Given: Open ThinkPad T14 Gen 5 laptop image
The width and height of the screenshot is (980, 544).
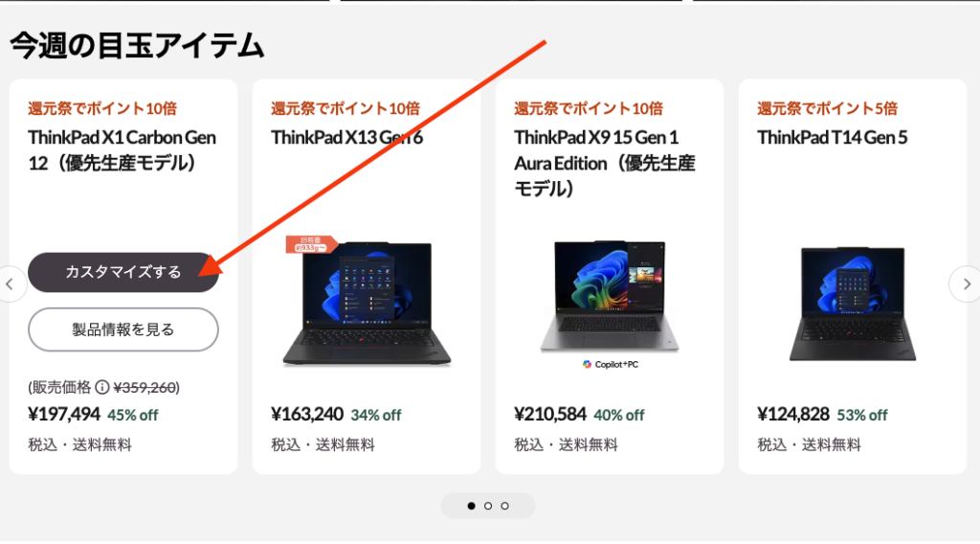Looking at the screenshot, I should [x=853, y=304].
